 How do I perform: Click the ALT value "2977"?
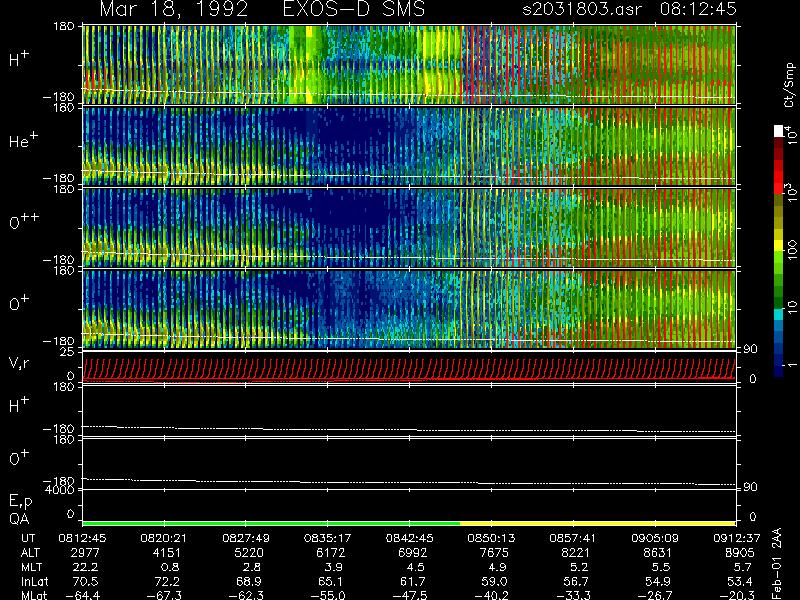pos(85,553)
